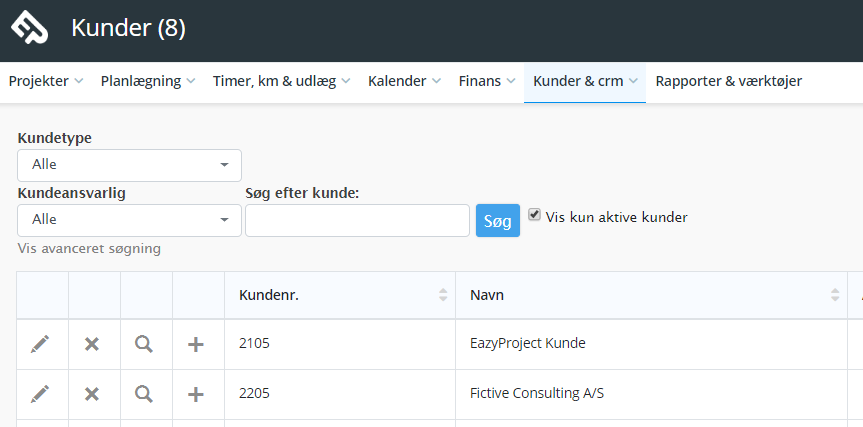
Task: Sort table by Kundenr. column
Action: pos(340,295)
